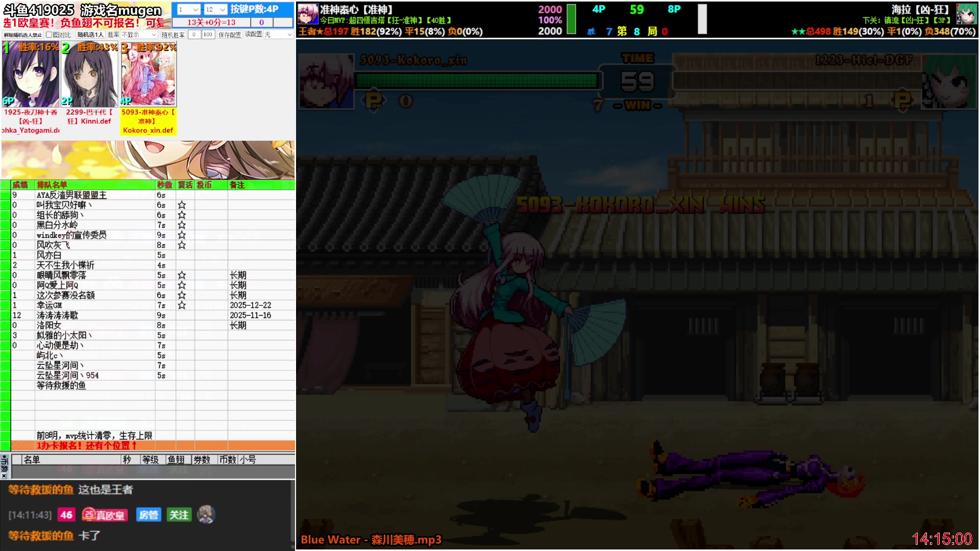
Task: Click the star in the 叫我宝贝好嘛 row
Action: pyautogui.click(x=182, y=205)
